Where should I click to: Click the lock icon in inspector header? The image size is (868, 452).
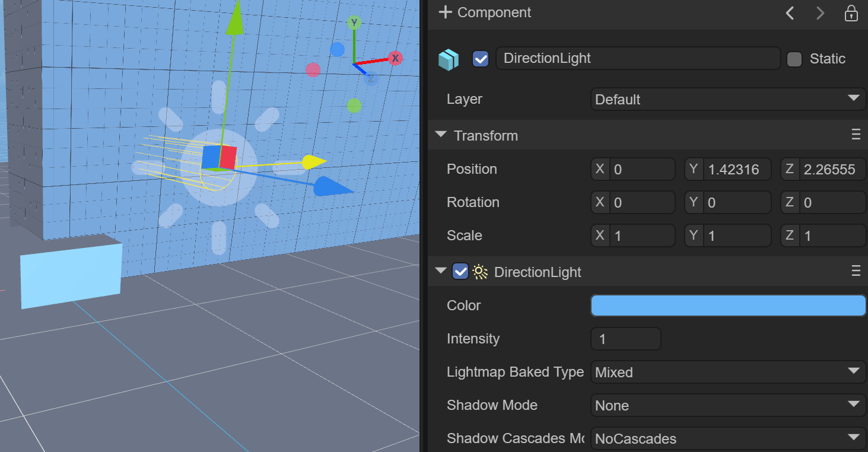851,13
